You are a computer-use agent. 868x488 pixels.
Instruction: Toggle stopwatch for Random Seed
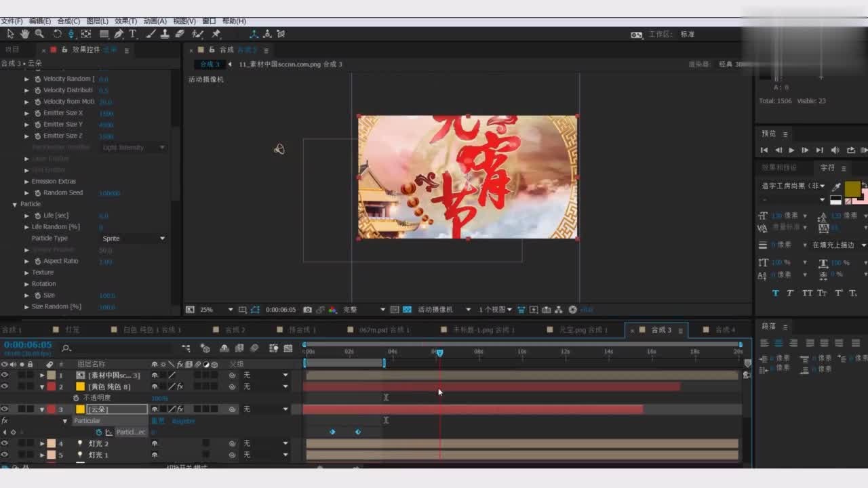pos(37,192)
